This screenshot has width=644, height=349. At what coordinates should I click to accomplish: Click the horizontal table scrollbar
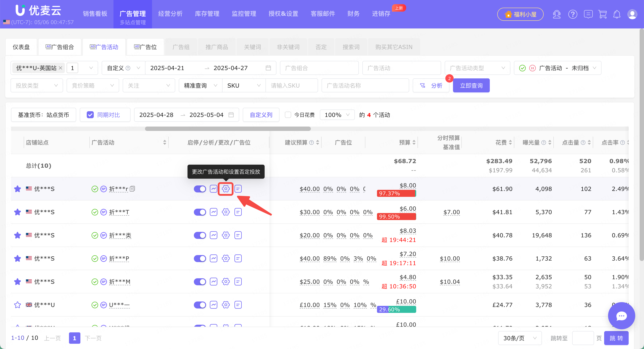[228, 129]
